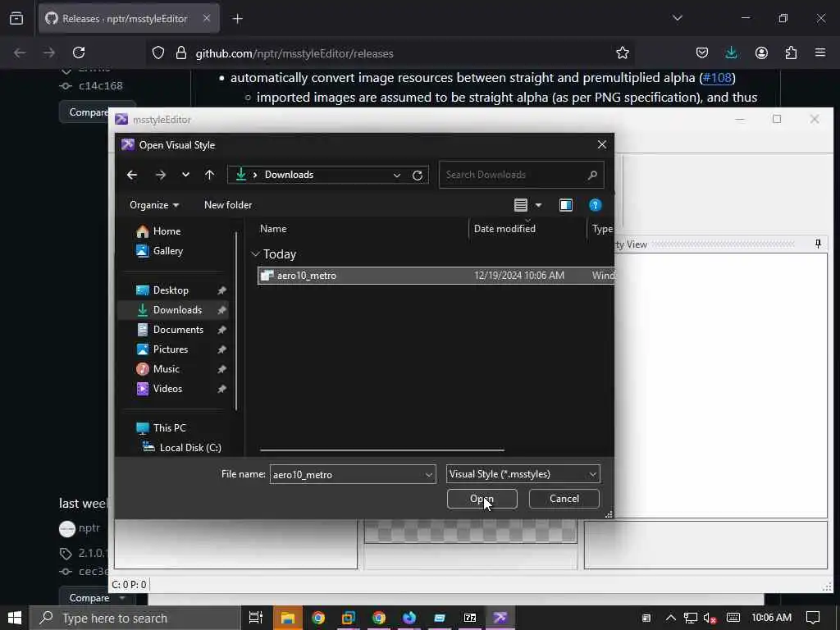Close the Releases nptr/msstyleEditor tab

coord(207,18)
